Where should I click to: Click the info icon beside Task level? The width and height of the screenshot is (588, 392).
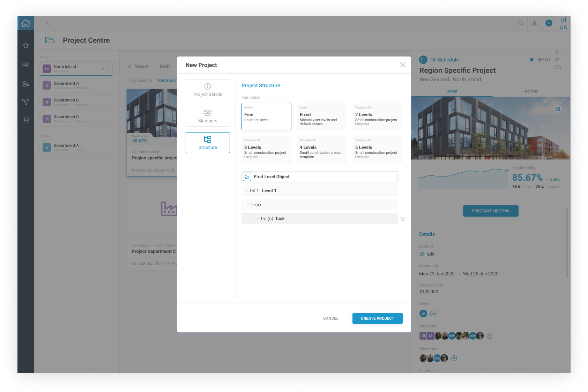(403, 219)
